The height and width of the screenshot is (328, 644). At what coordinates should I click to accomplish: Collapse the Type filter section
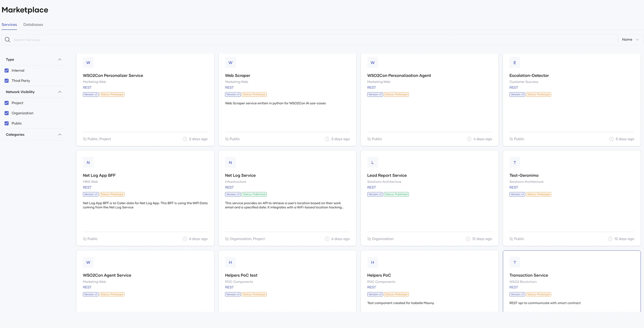(60, 59)
